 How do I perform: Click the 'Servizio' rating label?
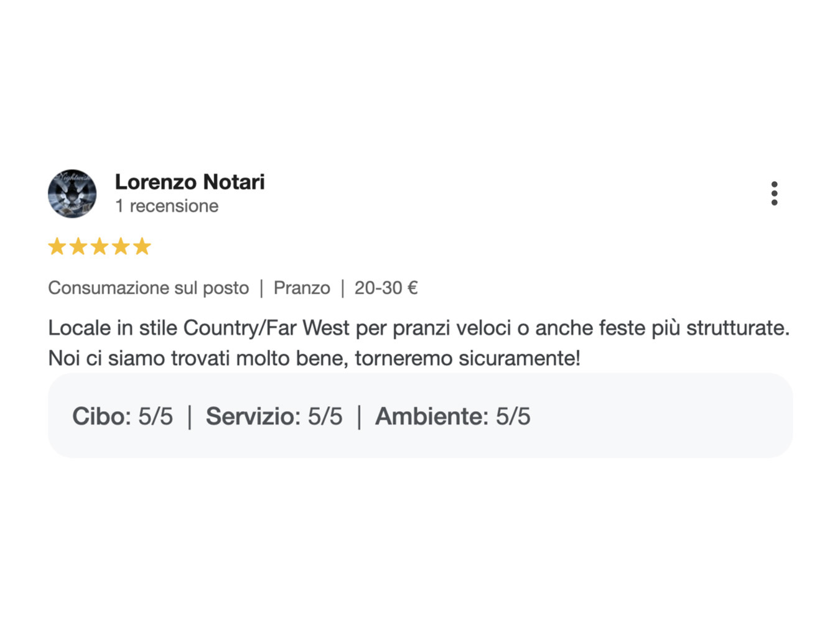(x=253, y=416)
